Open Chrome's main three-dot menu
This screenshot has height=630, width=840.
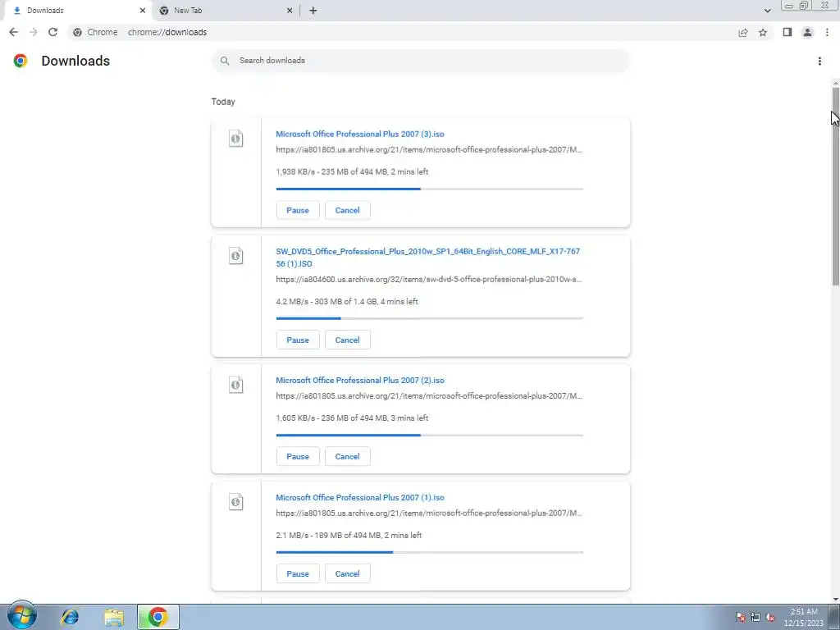pos(827,32)
